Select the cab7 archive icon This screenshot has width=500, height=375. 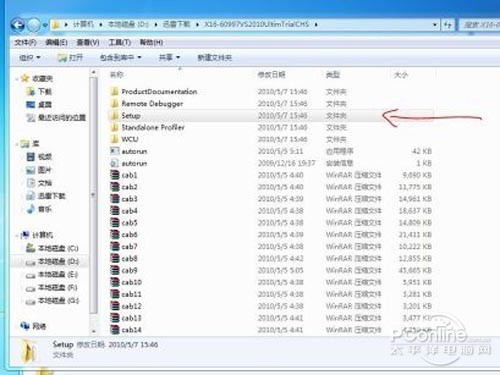click(114, 246)
